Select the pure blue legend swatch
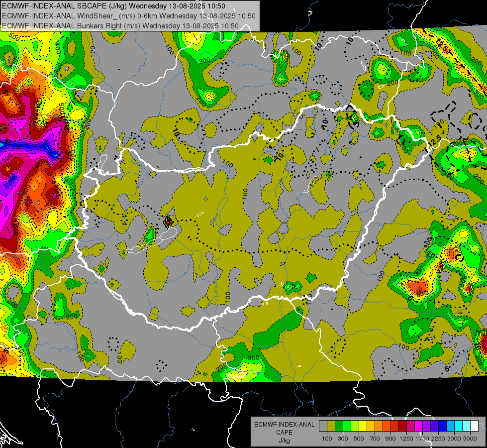487x448 pixels. pyautogui.click(x=443, y=426)
